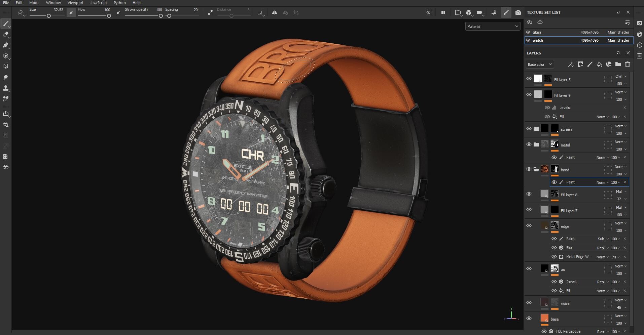
Task: Open the Python menu
Action: [x=119, y=3]
